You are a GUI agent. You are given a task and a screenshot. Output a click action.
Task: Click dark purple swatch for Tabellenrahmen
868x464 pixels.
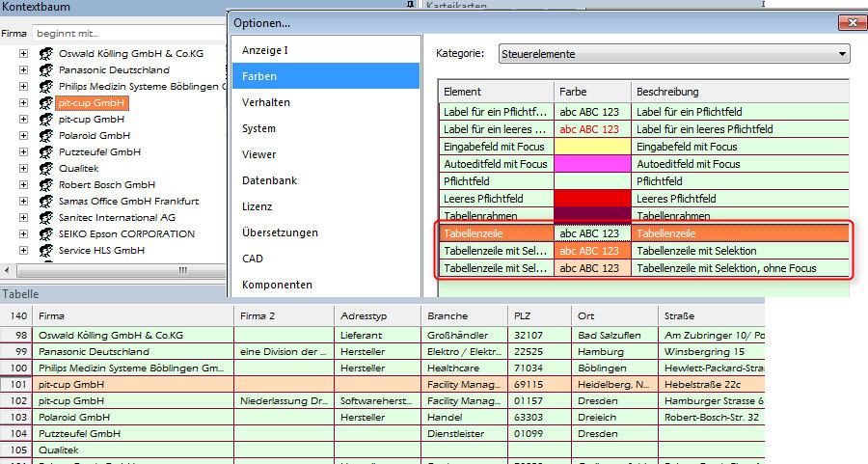click(592, 215)
